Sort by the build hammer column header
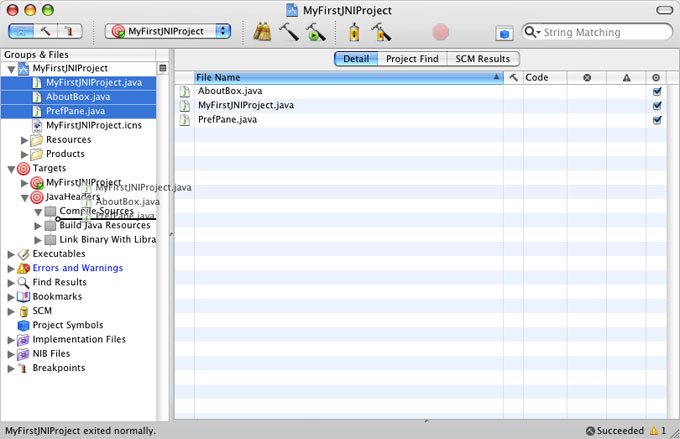This screenshot has width=680, height=439. 513,77
